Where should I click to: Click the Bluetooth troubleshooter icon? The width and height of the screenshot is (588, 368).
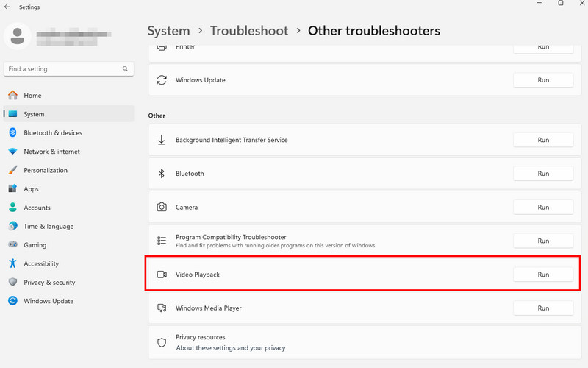pos(162,174)
